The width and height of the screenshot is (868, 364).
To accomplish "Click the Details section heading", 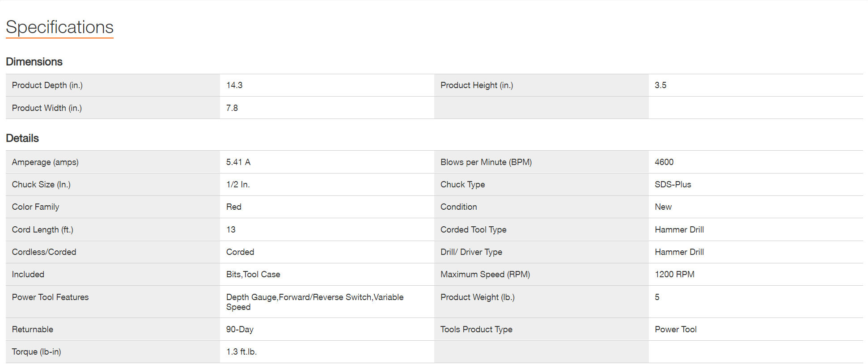I will point(22,138).
